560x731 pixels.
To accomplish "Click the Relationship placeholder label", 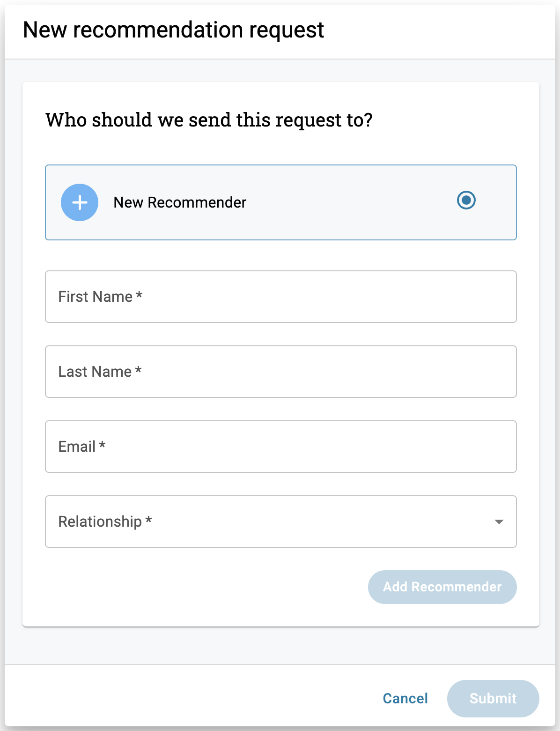I will (x=100, y=522).
